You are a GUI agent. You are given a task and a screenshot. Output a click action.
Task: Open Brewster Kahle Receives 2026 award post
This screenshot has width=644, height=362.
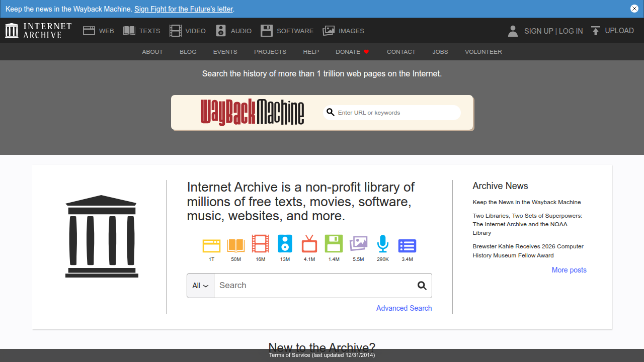[528, 251]
